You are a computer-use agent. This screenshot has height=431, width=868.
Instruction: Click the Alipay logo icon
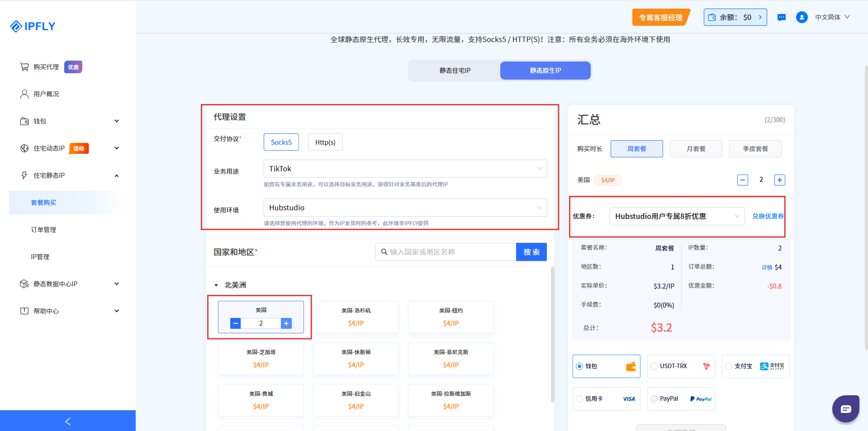(x=772, y=366)
